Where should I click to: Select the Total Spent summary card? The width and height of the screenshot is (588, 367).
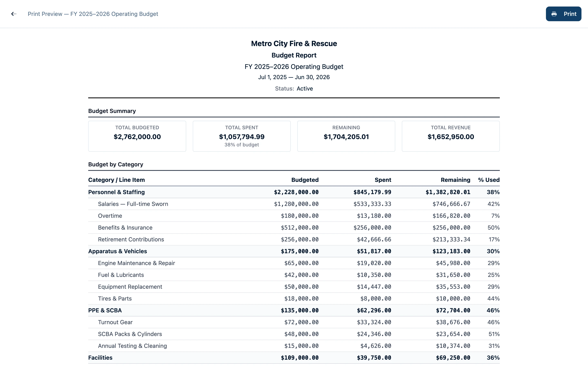point(242,136)
